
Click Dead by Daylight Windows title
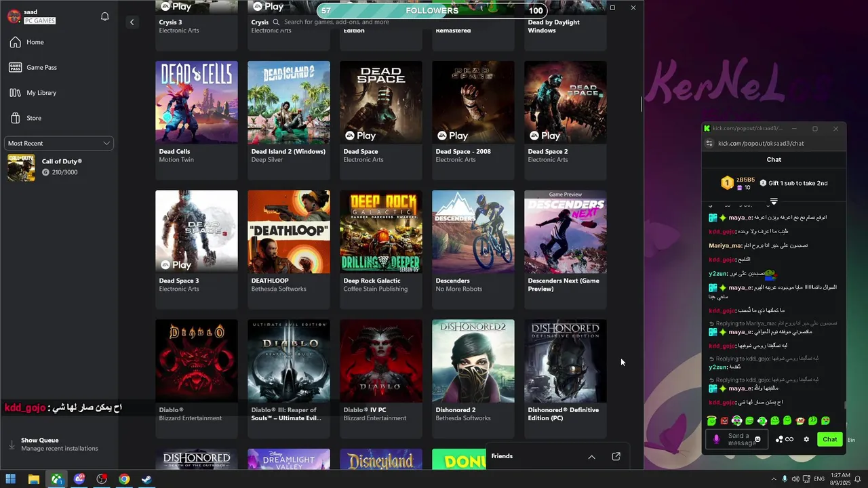point(554,26)
